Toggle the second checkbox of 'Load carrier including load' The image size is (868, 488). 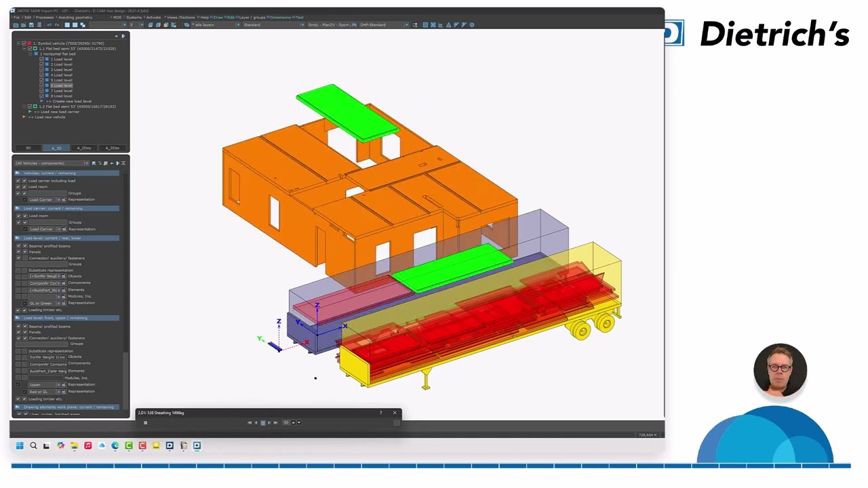[x=24, y=181]
